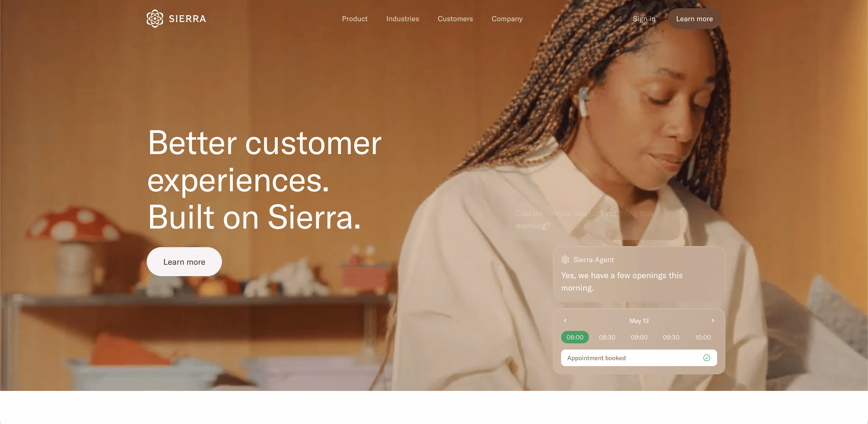Click the dark Learn more header button
Screen dimensions: 868x424
[x=694, y=19]
